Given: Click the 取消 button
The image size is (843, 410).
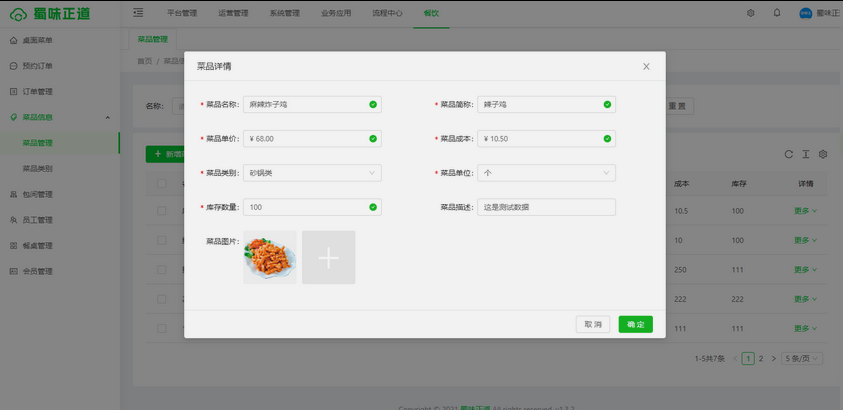Looking at the screenshot, I should click(593, 325).
